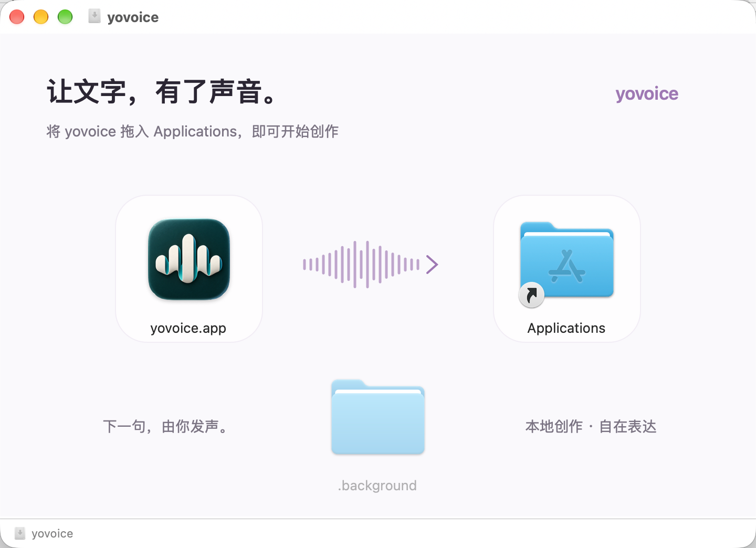Image resolution: width=756 pixels, height=548 pixels.
Task: Click the .background folder name label
Action: pos(377,486)
